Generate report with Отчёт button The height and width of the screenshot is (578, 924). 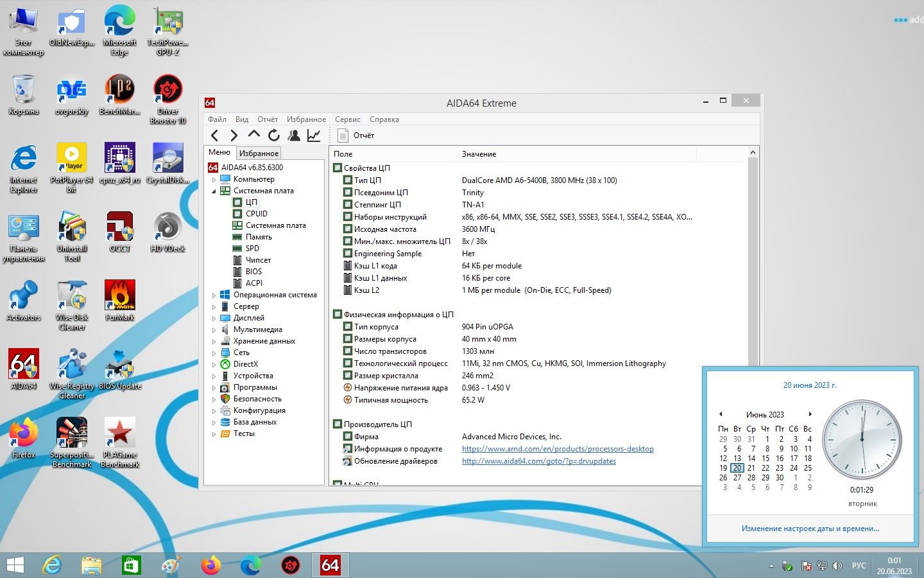356,136
